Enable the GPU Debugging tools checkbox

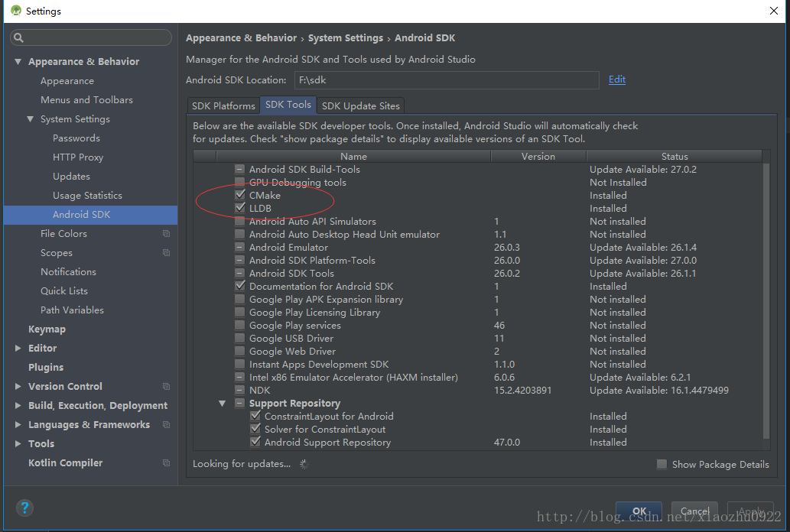240,182
